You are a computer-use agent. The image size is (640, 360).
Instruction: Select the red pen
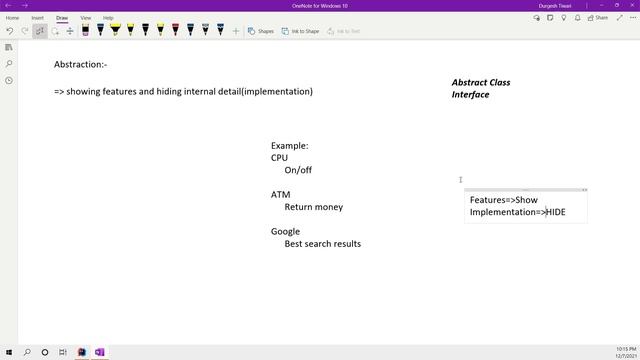point(176,30)
